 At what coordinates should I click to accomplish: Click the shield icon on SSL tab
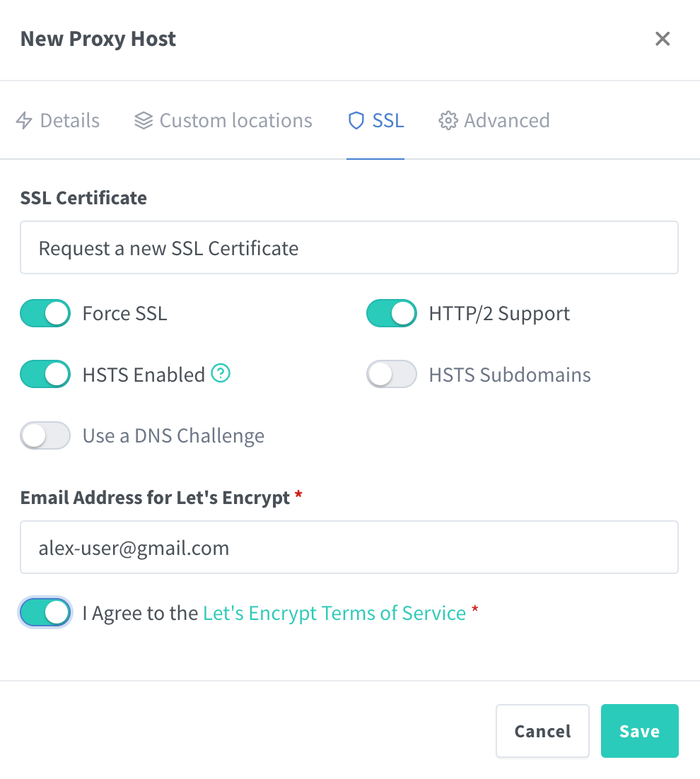(356, 120)
